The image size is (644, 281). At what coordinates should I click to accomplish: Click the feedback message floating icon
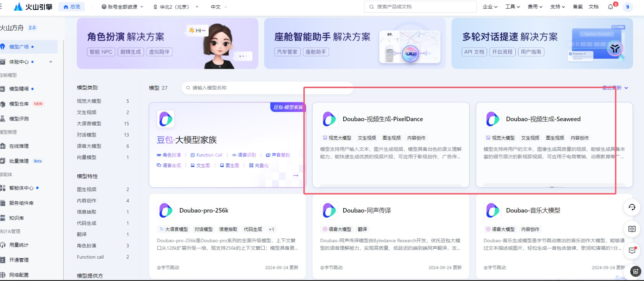point(632,250)
